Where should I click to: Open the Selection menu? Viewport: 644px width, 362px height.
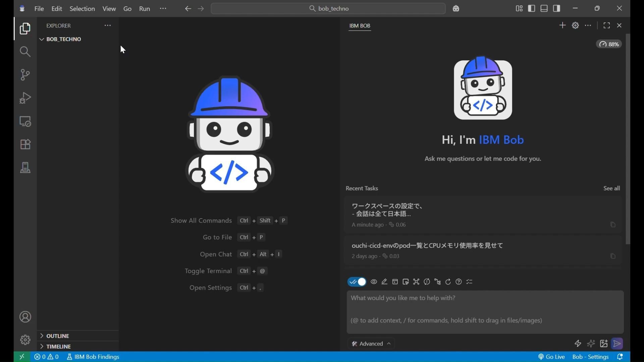(x=82, y=9)
